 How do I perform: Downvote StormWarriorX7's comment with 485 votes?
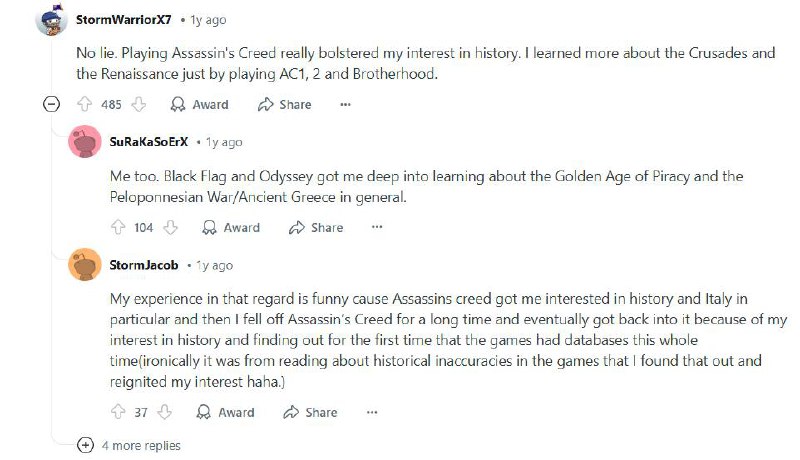tap(138, 105)
